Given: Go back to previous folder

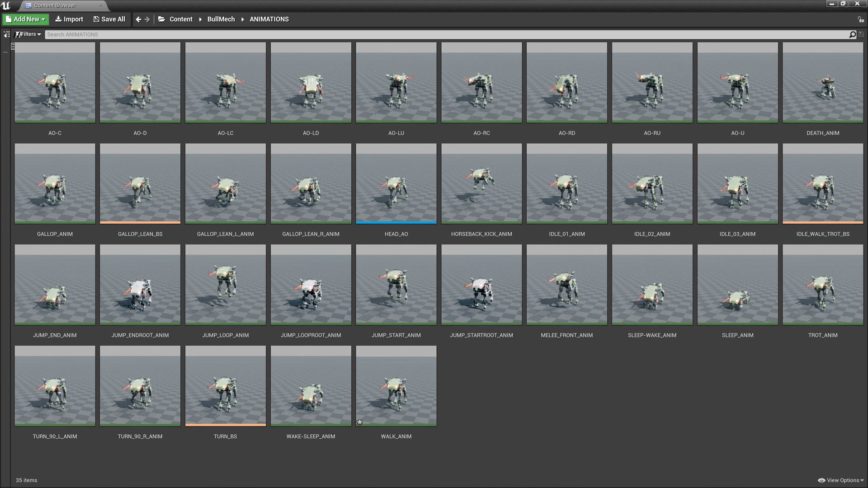Looking at the screenshot, I should click(138, 19).
